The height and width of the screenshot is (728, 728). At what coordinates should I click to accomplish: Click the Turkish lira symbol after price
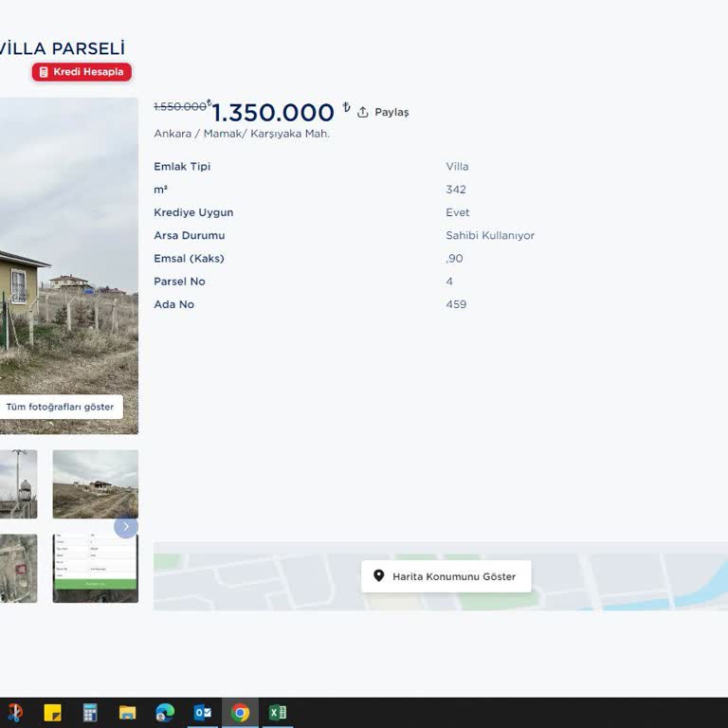coord(346,107)
